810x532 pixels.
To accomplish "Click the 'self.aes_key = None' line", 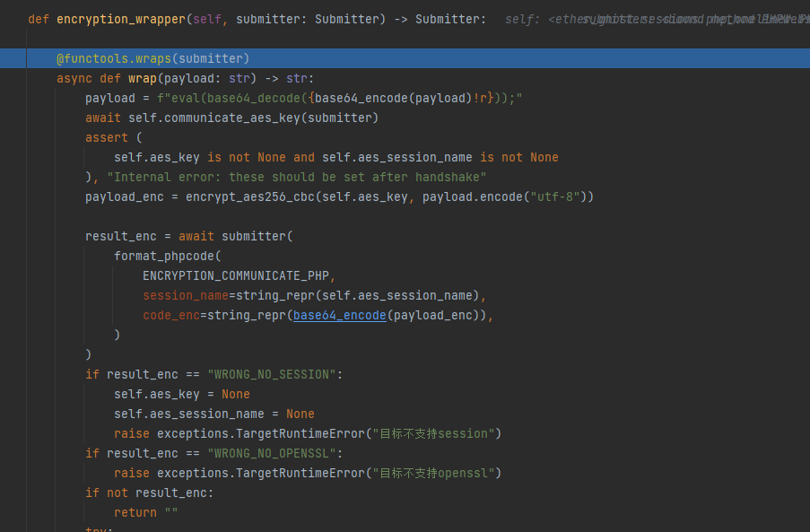I will coord(182,394).
